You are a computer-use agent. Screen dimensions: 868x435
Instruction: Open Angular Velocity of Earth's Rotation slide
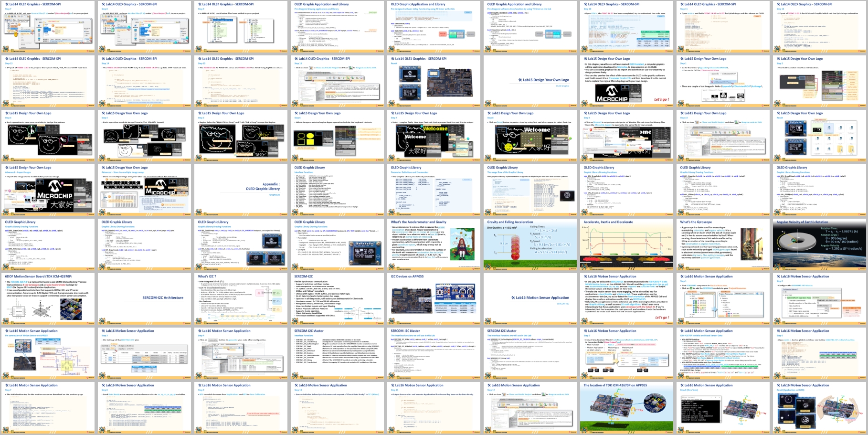point(820,244)
